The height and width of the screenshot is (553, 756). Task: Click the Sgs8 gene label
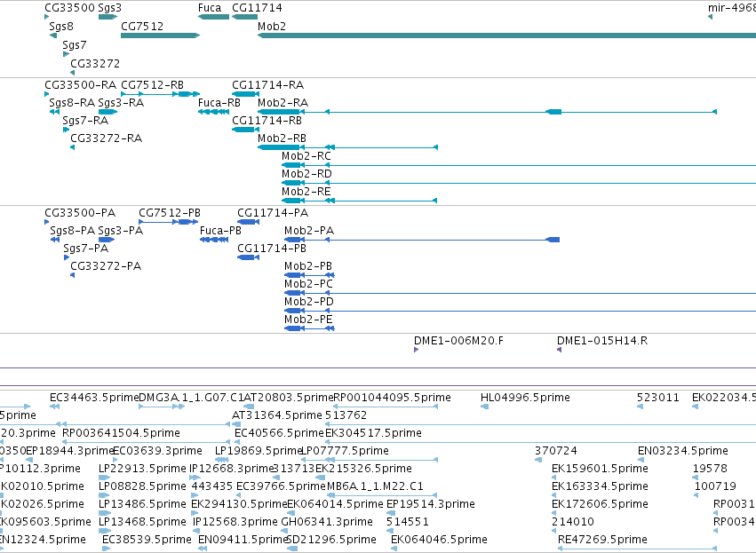[x=61, y=27]
